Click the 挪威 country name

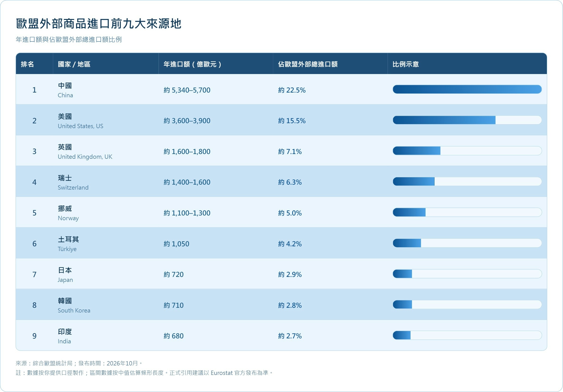click(65, 208)
